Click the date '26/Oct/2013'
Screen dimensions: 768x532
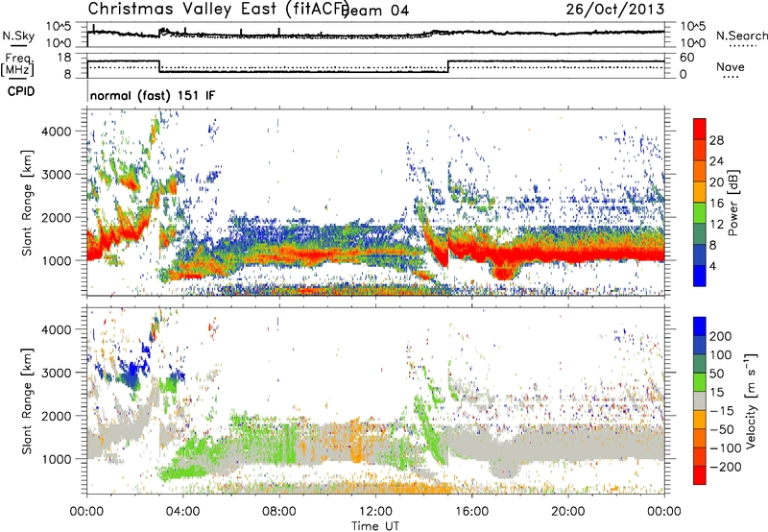(x=615, y=10)
